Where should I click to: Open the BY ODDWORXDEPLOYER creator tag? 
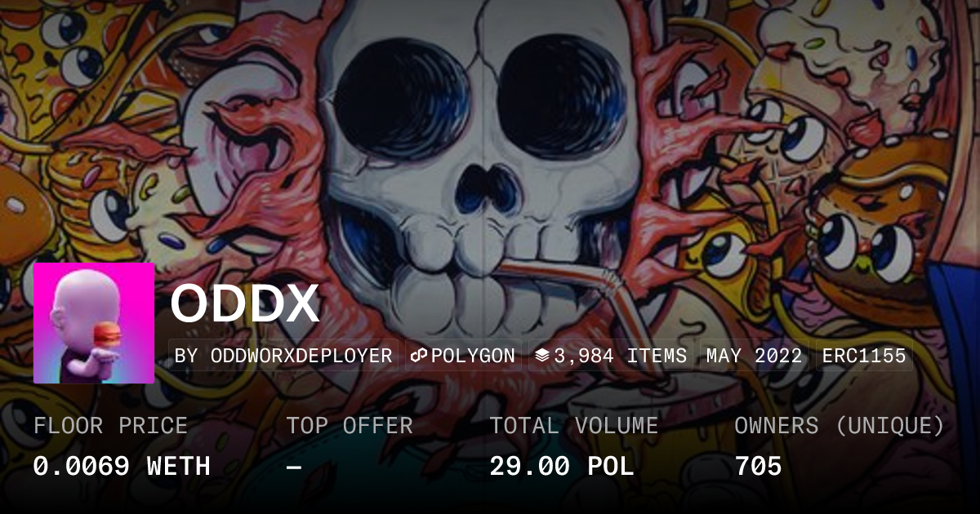pyautogui.click(x=284, y=356)
